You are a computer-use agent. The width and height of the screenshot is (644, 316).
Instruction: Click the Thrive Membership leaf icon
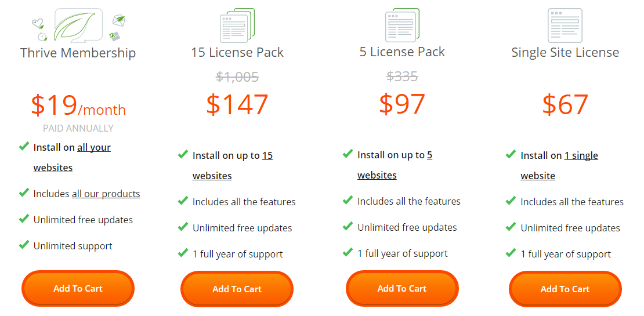click(78, 25)
